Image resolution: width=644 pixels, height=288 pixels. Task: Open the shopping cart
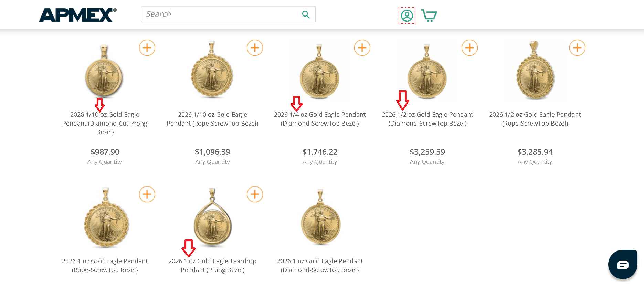(429, 15)
